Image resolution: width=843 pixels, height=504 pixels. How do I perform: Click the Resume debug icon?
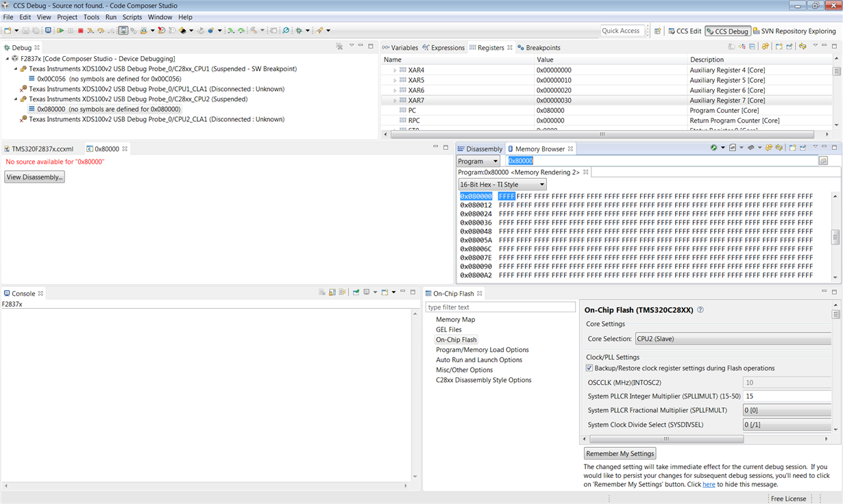tap(61, 31)
